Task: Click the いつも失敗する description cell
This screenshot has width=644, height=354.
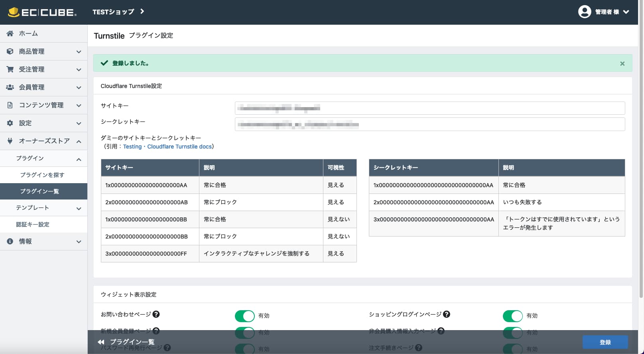Action: (561, 202)
